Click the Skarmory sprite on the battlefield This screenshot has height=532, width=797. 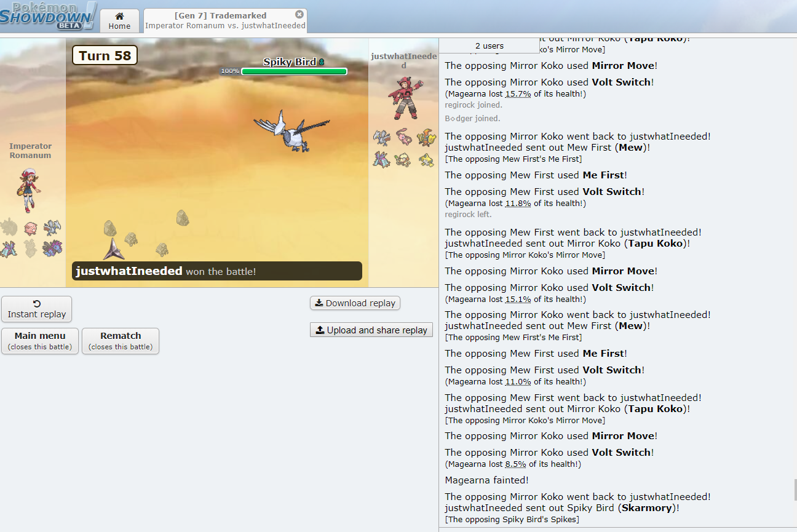290,131
